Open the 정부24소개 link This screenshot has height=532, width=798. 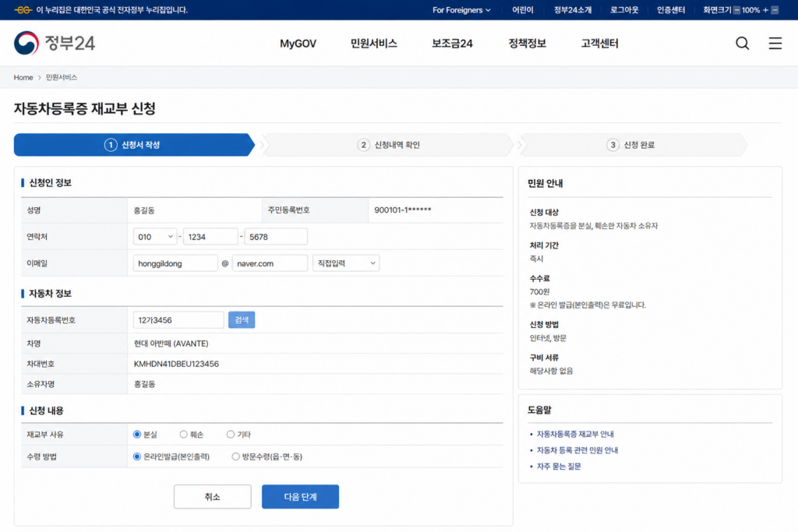click(573, 10)
